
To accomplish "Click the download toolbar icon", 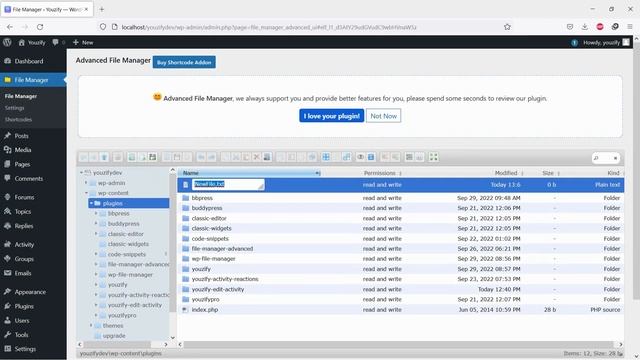I will (177, 157).
